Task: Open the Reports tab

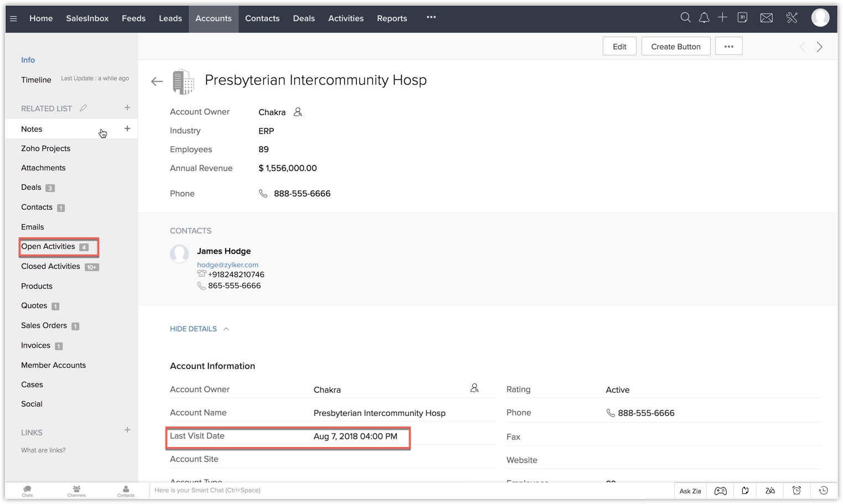Action: [x=392, y=18]
